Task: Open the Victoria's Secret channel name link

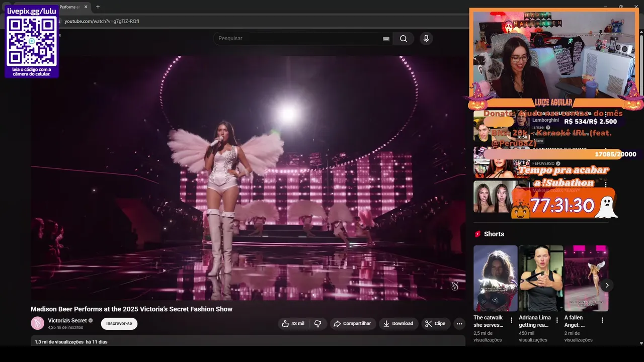Action: point(67,321)
